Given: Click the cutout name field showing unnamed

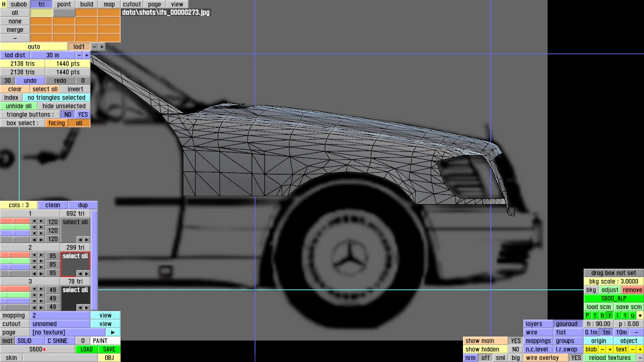Looking at the screenshot, I should coord(60,324).
